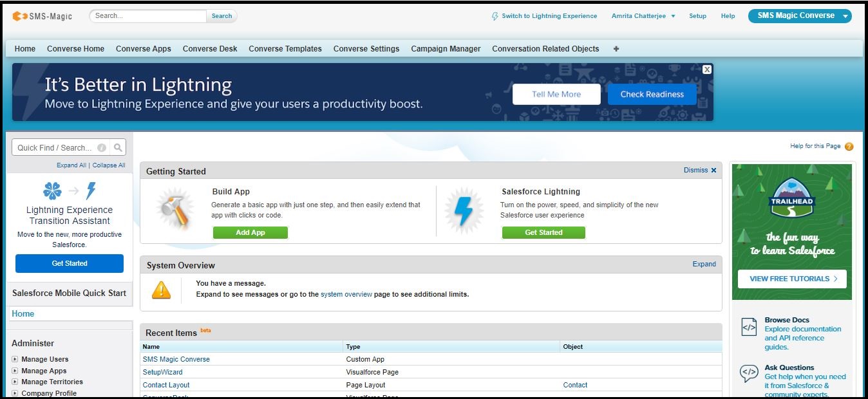Image resolution: width=868 pixels, height=399 pixels.
Task: Click the green Add App button
Action: [x=250, y=232]
